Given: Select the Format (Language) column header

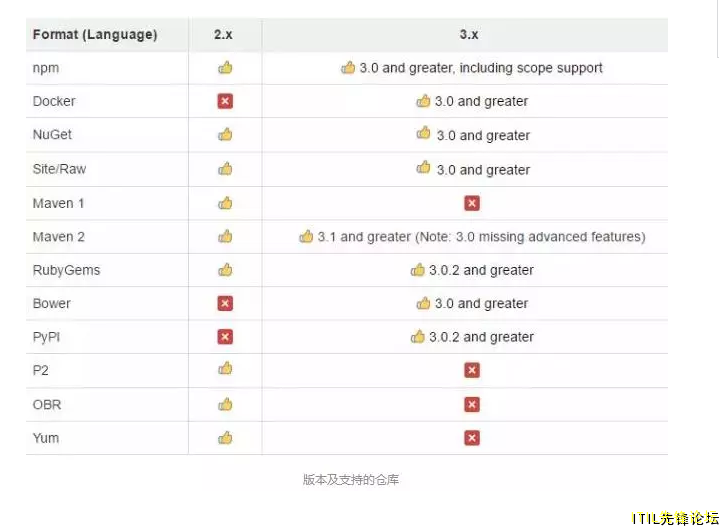Looking at the screenshot, I should tap(95, 34).
